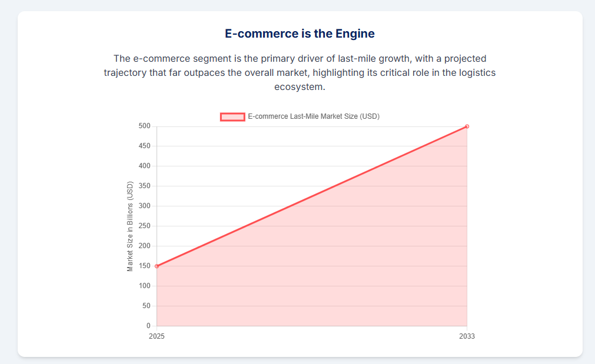Click the 250 y-axis tick label
This screenshot has height=364, width=595.
click(145, 226)
